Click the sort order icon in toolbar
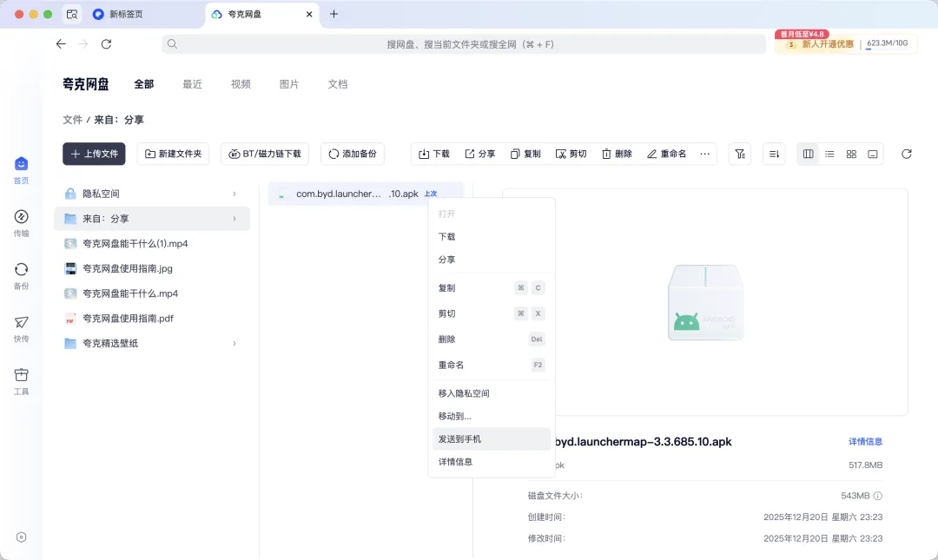This screenshot has height=560, width=938. pyautogui.click(x=774, y=154)
